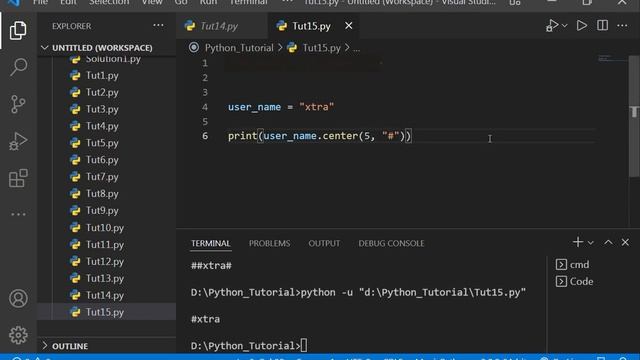The image size is (640, 360).
Task: Open the Extensions view icon
Action: tap(18, 178)
